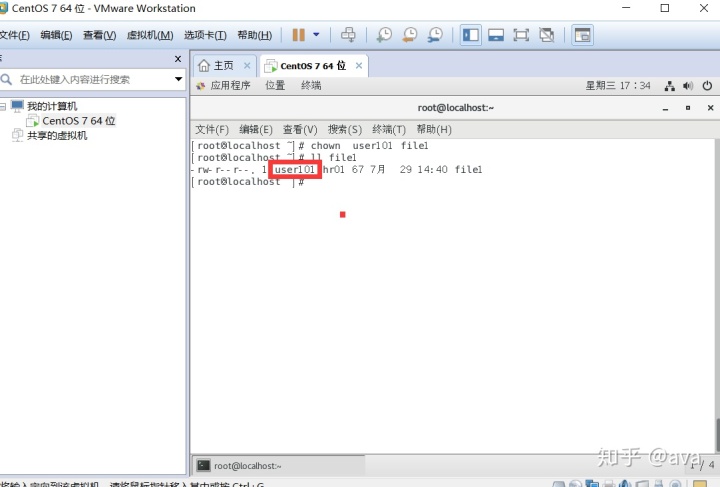This screenshot has height=487, width=720.
Task: Open the 位置 GNOME menu
Action: pos(275,85)
